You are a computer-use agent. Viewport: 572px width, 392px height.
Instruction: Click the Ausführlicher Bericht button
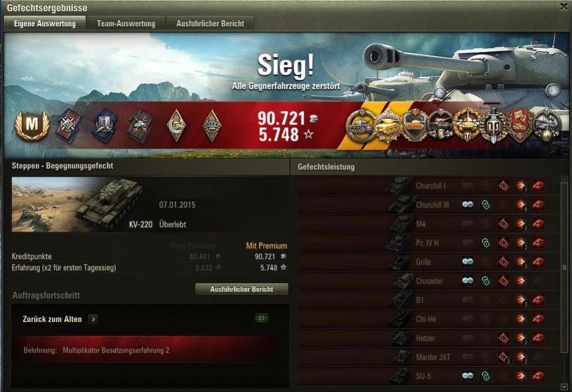click(241, 289)
